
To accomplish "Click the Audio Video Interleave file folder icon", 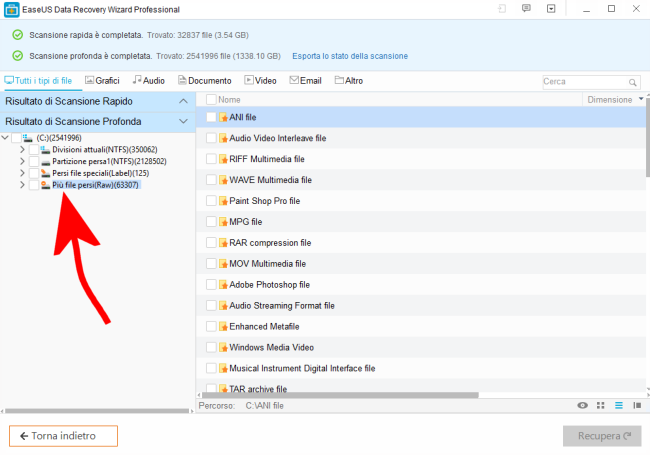I will pyautogui.click(x=223, y=138).
